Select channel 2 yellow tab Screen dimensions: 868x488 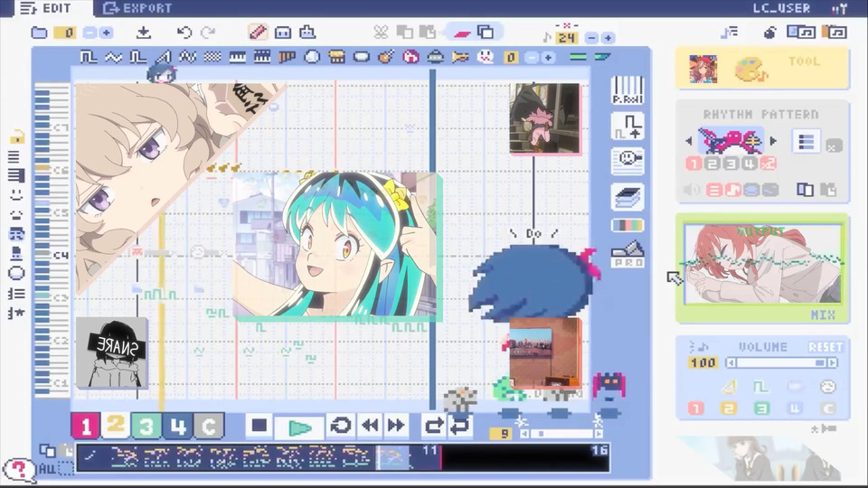116,426
